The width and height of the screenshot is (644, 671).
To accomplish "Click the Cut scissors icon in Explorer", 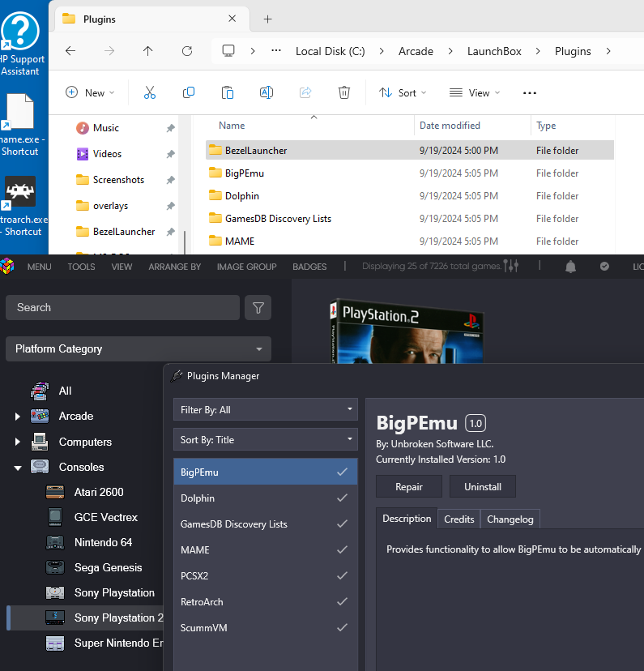I will click(x=150, y=92).
